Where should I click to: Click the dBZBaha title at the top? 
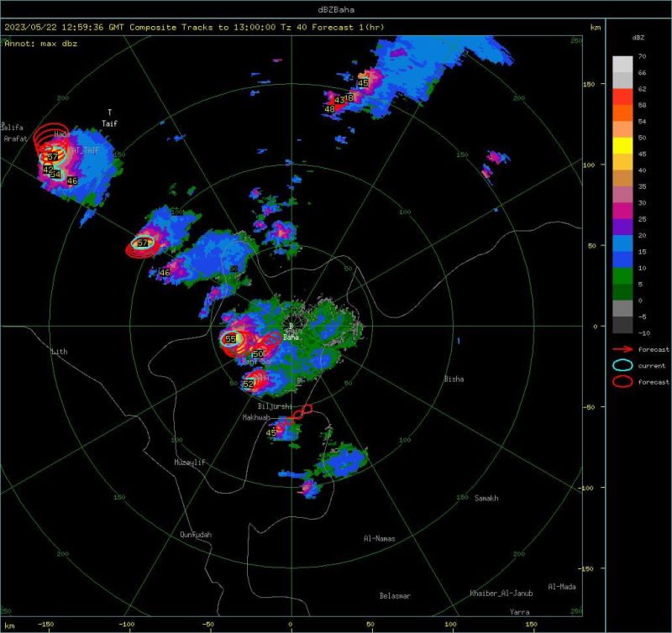[x=336, y=9]
